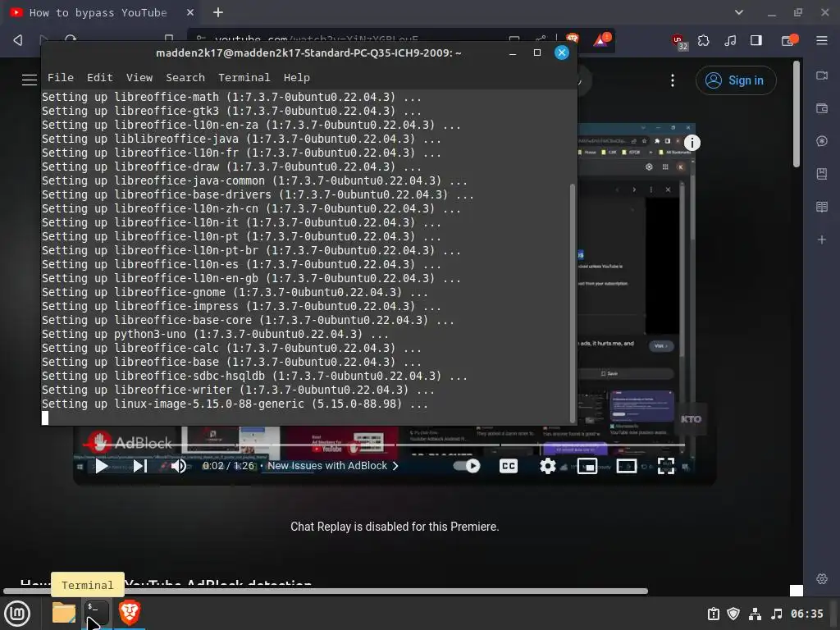The width and height of the screenshot is (840, 630).
Task: Open the video player settings gear
Action: tap(547, 466)
